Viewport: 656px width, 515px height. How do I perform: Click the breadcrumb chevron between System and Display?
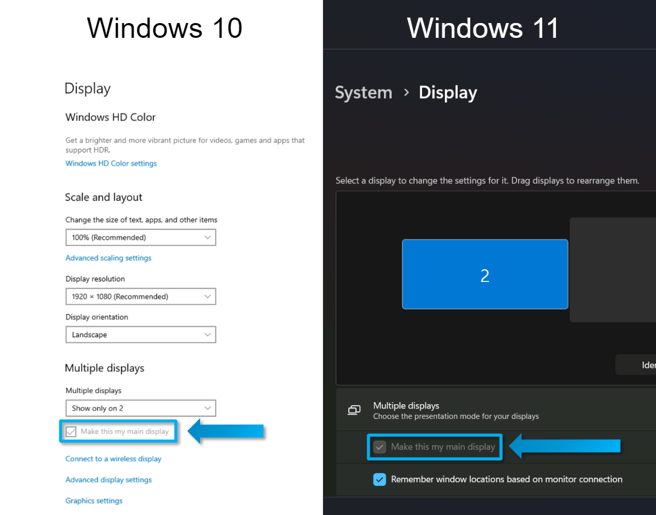tap(406, 92)
